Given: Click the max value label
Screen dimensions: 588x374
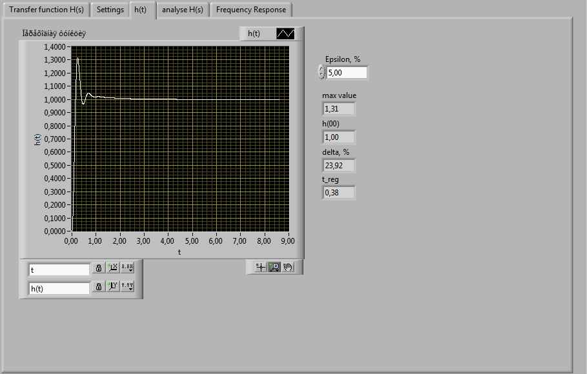Looking at the screenshot, I should tap(340, 95).
